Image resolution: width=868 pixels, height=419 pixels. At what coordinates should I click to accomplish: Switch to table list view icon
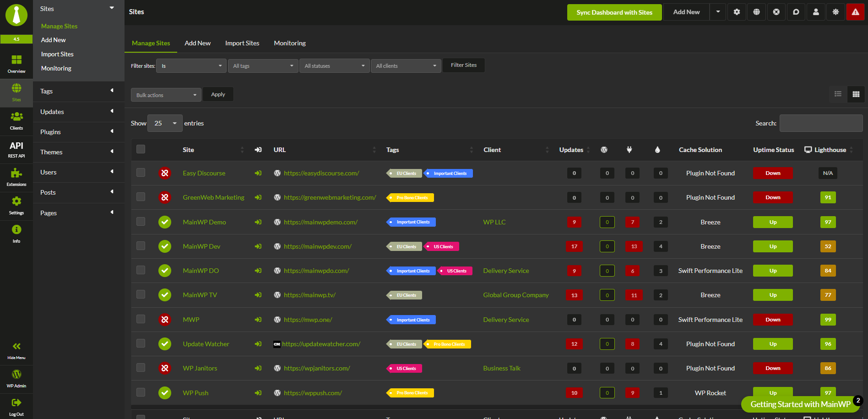coord(838,94)
